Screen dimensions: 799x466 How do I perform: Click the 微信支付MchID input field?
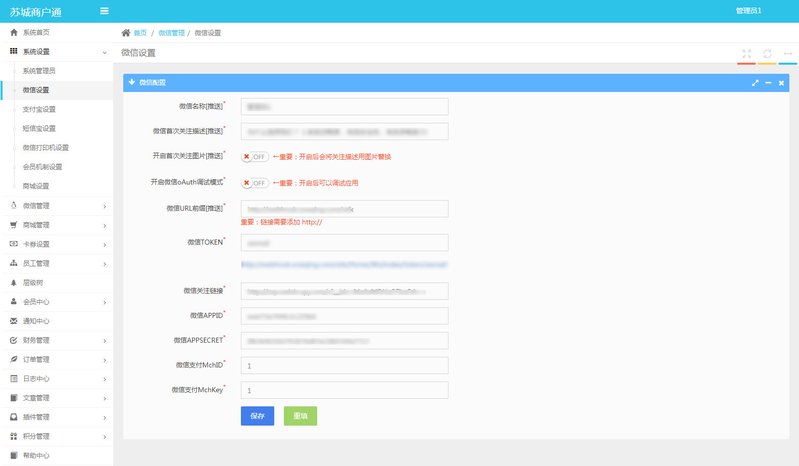[344, 366]
